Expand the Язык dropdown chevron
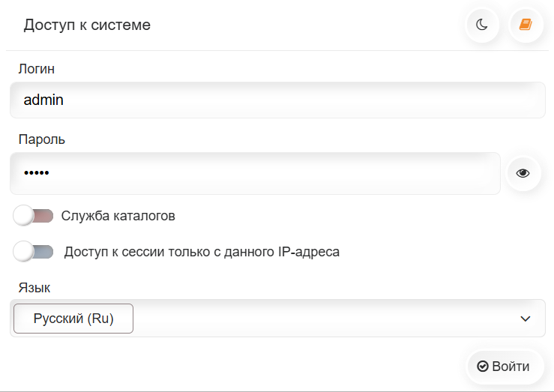 [x=526, y=319]
